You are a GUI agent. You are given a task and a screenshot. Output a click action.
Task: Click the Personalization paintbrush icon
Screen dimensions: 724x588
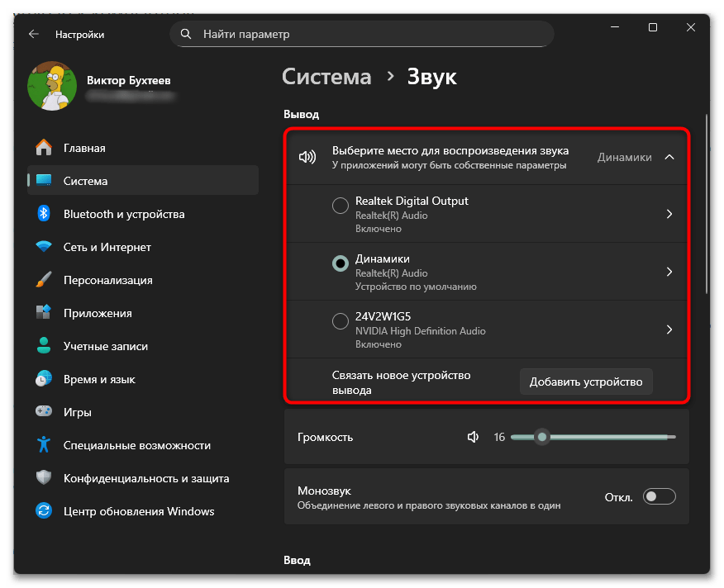(x=44, y=280)
